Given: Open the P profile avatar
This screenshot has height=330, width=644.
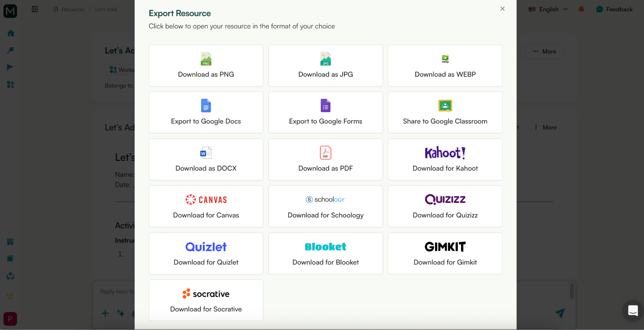Looking at the screenshot, I should (x=10, y=319).
